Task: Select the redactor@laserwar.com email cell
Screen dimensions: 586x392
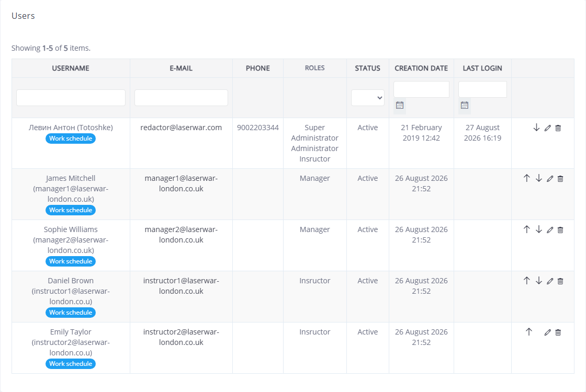Action: coord(181,128)
